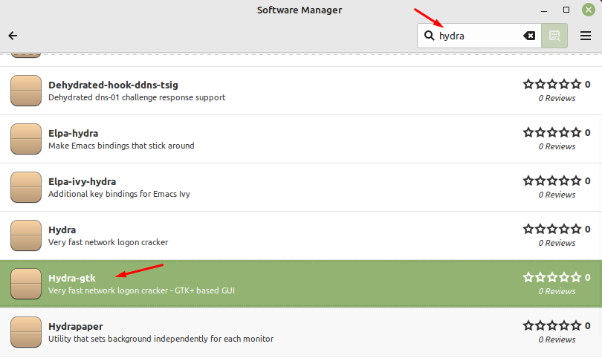602x364 pixels.
Task: Click the Hydra-gtk package icon
Action: click(x=26, y=284)
